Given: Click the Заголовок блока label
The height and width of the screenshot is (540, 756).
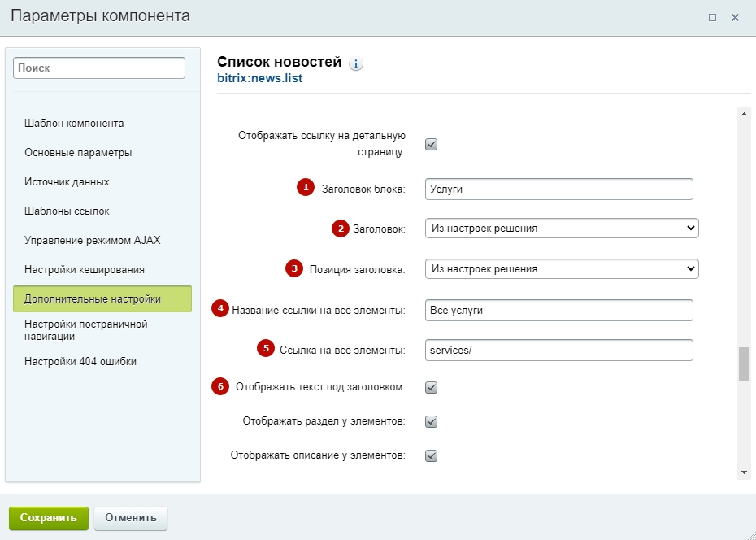Looking at the screenshot, I should 363,189.
